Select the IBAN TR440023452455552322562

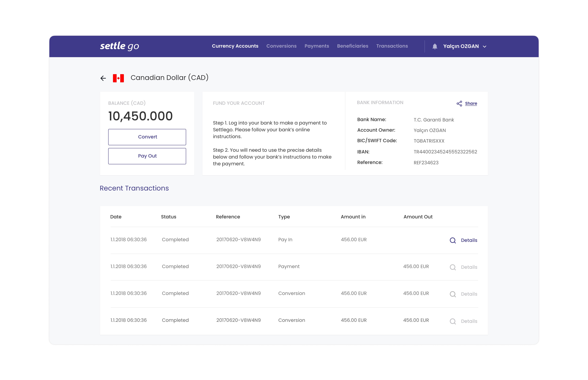(x=445, y=152)
